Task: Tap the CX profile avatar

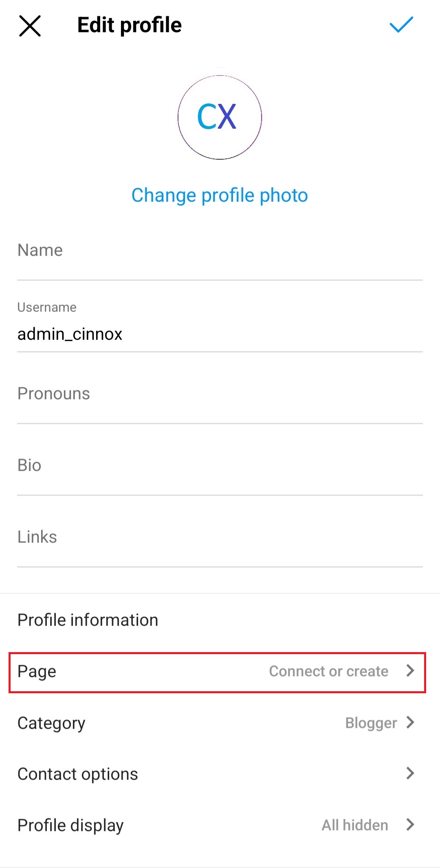Action: [x=220, y=117]
